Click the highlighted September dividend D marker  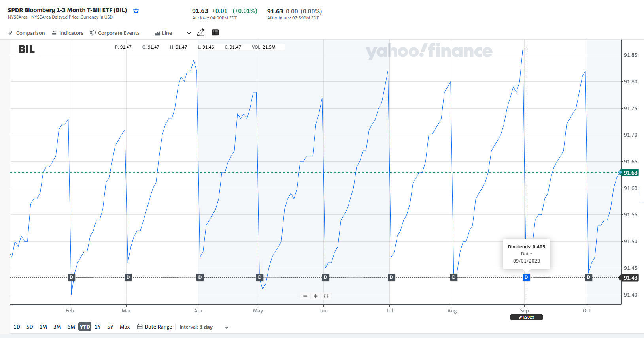click(x=526, y=277)
